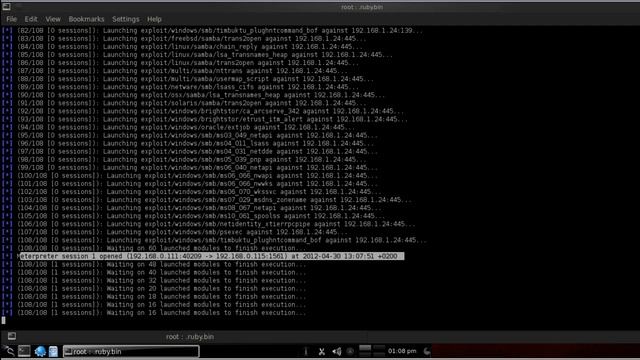The width and height of the screenshot is (640, 360).
Task: Click the Kali dragon application launcher icon
Action: 9,351
